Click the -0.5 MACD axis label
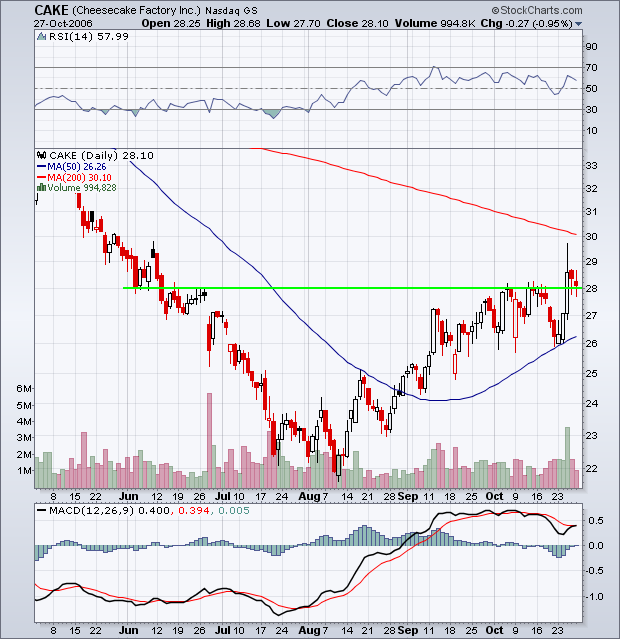The image size is (620, 639). click(596, 571)
